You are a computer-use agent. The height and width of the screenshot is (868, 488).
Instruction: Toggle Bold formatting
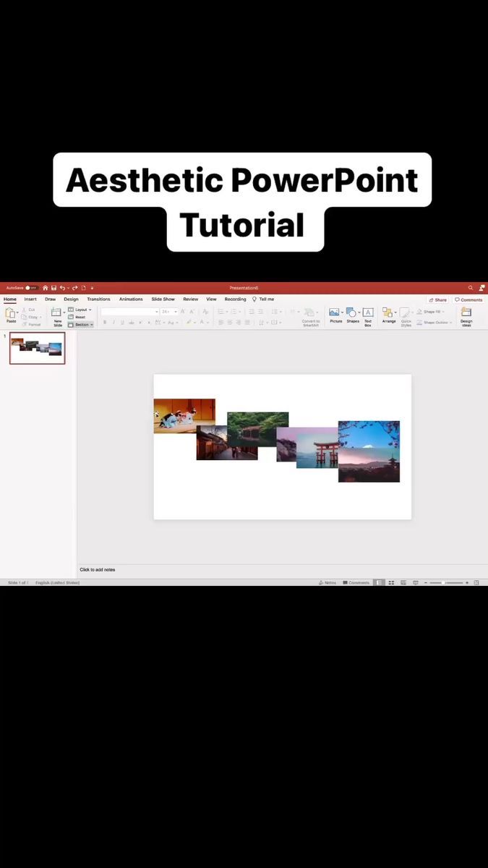coord(104,323)
